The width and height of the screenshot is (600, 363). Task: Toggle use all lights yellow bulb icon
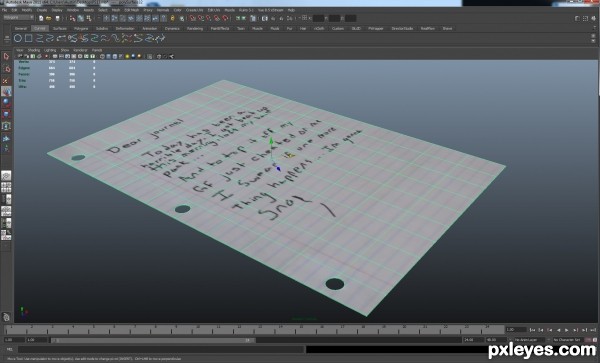pos(127,56)
